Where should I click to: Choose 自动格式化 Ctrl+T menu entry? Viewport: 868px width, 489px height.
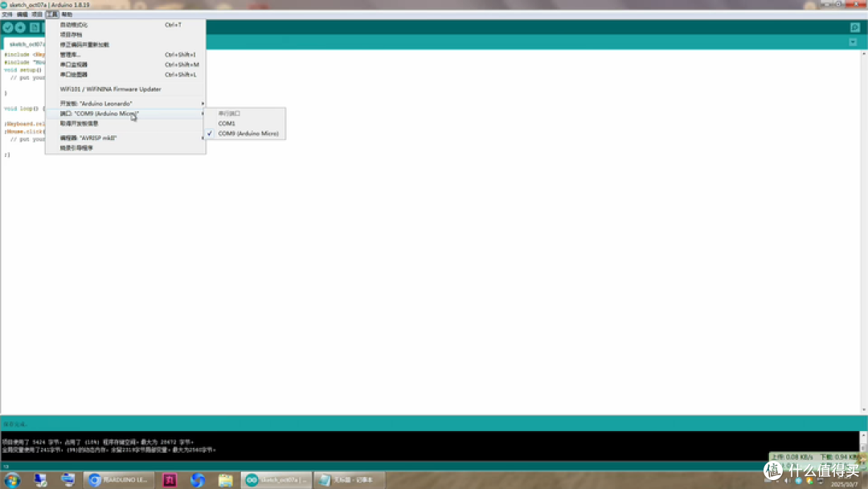pyautogui.click(x=125, y=25)
